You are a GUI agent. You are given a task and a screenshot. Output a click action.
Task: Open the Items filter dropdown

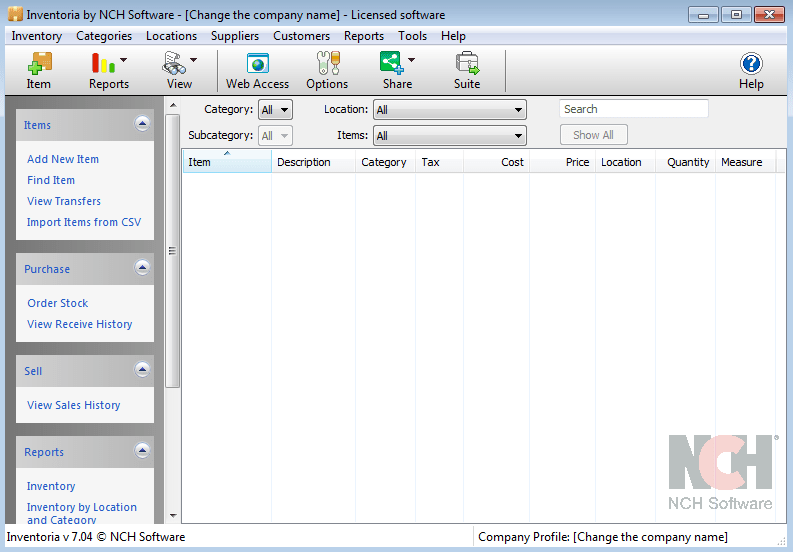(x=450, y=136)
